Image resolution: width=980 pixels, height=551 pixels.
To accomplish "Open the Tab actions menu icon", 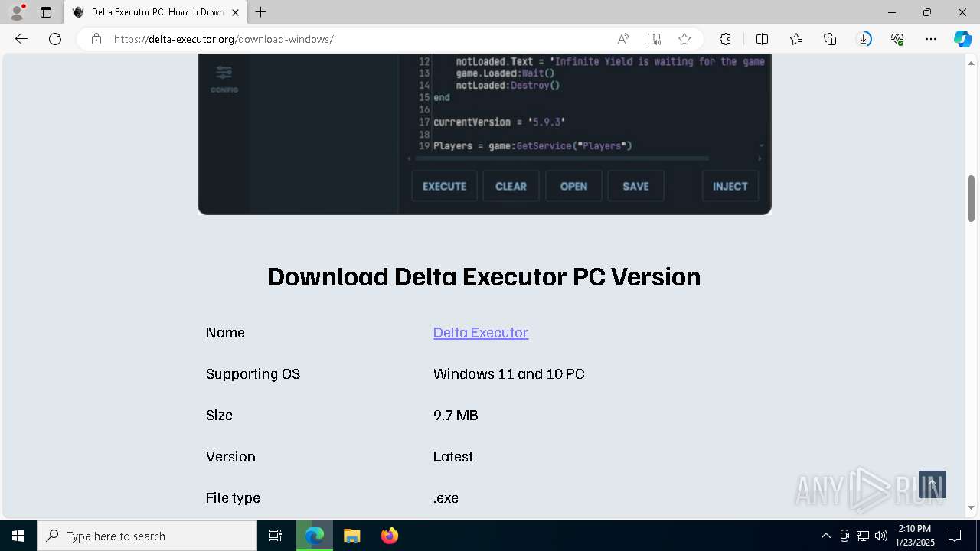I will pos(46,12).
